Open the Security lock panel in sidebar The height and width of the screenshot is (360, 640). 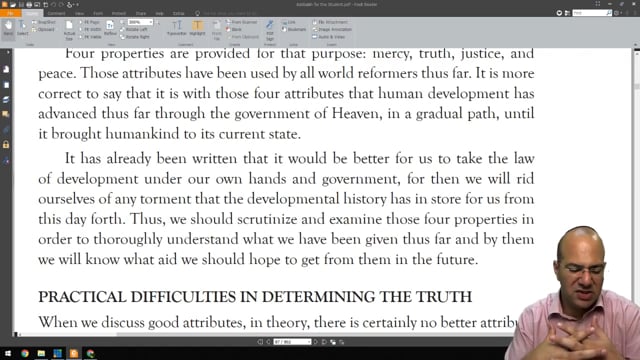click(6, 144)
